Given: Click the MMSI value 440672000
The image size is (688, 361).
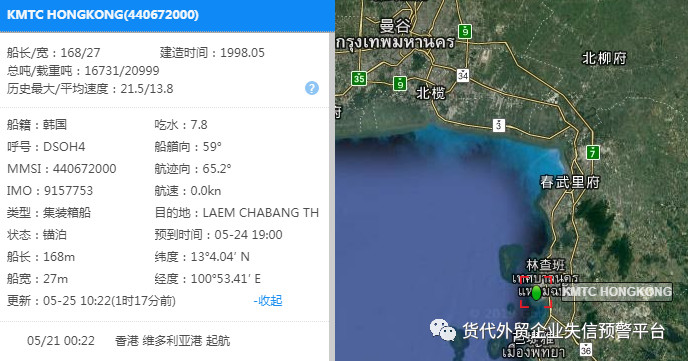Looking at the screenshot, I should 85,169.
